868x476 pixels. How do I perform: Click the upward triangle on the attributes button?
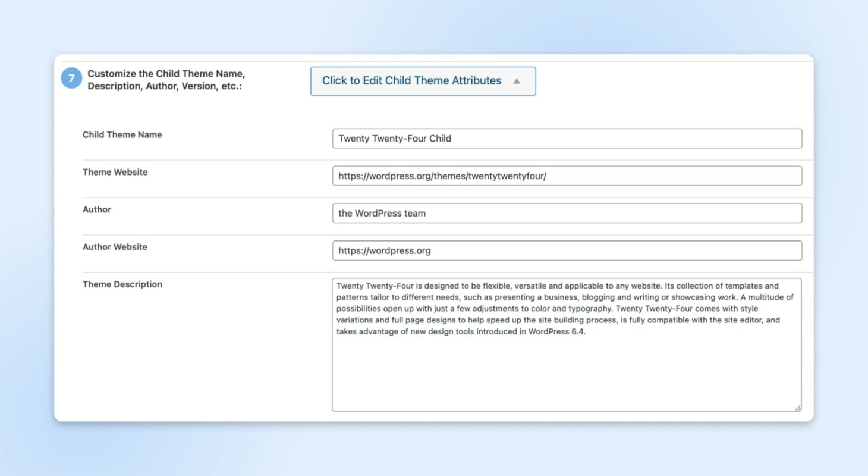pyautogui.click(x=516, y=81)
